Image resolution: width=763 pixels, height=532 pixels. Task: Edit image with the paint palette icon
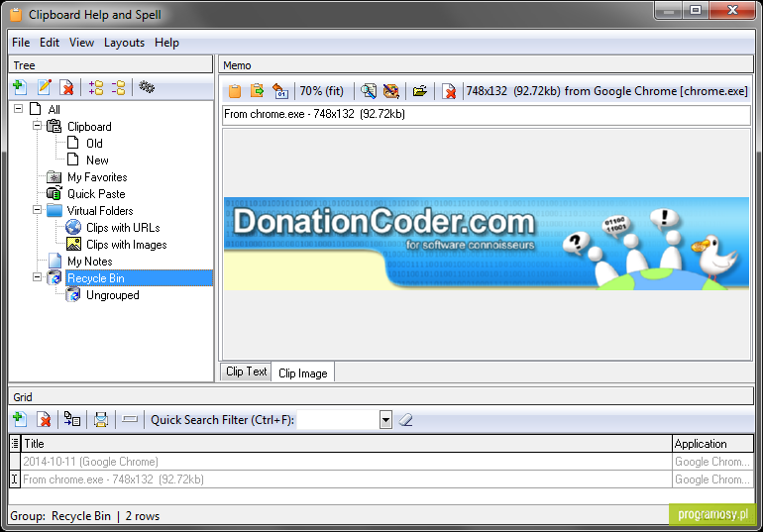coord(390,91)
